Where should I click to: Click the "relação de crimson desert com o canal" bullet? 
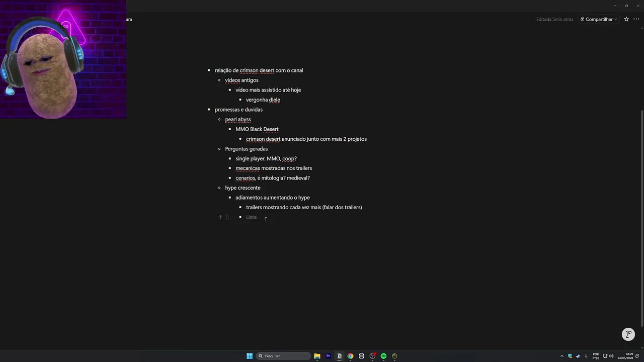(259, 70)
